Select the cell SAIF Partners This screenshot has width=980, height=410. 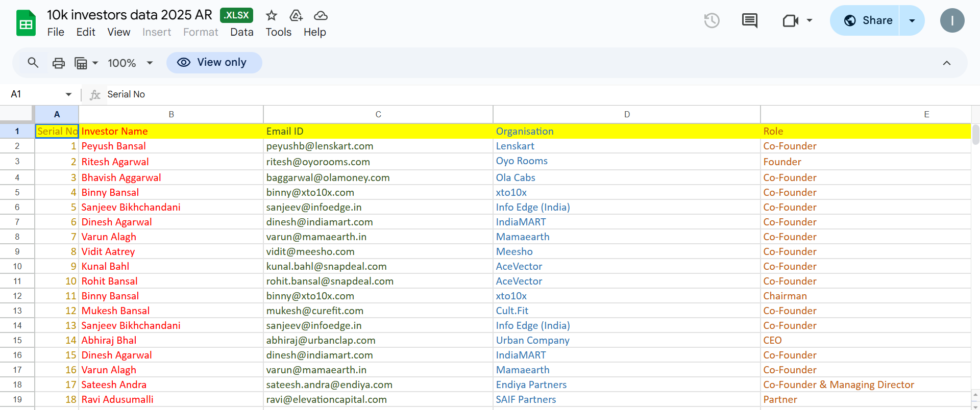(x=627, y=399)
